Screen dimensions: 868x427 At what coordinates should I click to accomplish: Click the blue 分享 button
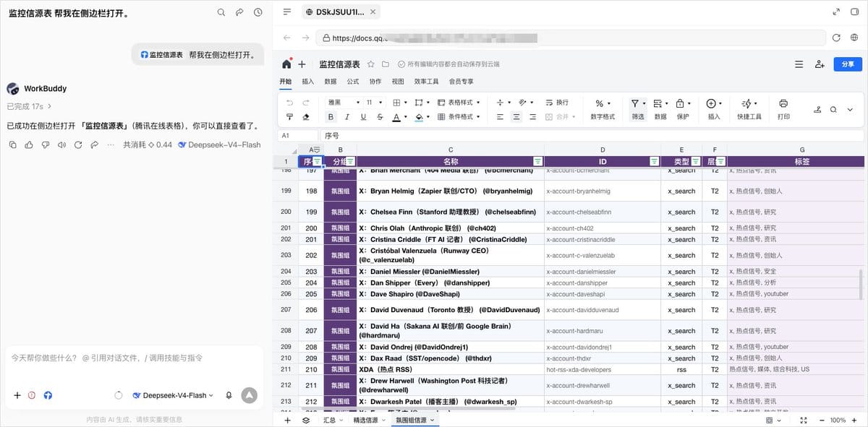click(848, 64)
